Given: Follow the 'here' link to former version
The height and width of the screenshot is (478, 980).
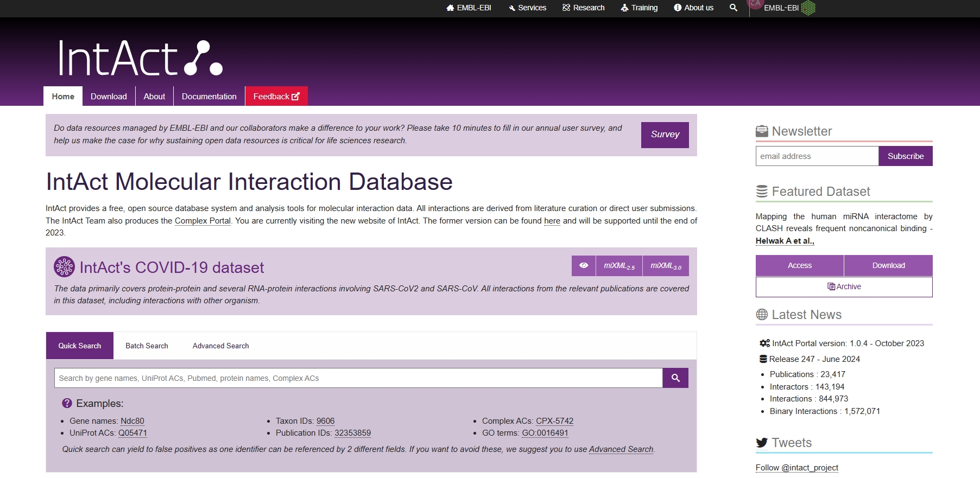Looking at the screenshot, I should [552, 221].
